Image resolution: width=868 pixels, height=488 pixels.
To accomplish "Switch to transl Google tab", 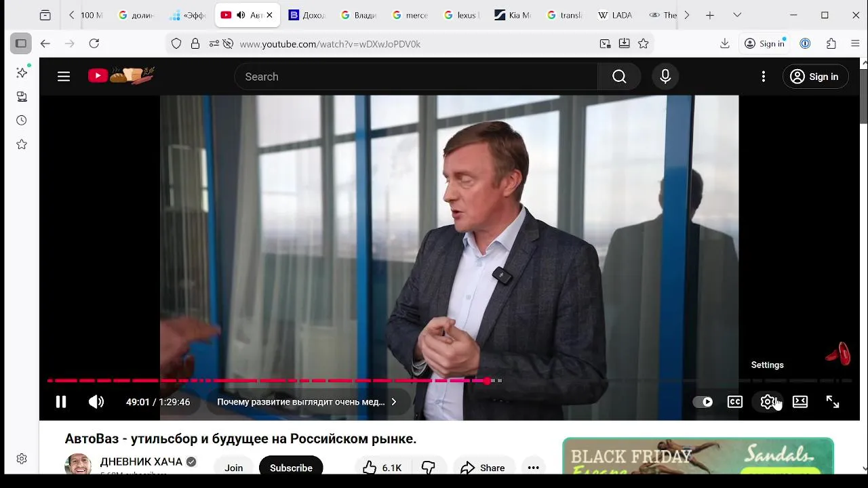I will click(x=564, y=15).
